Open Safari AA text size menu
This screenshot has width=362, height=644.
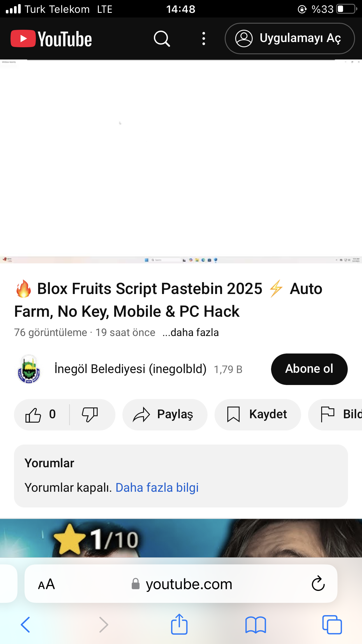[x=47, y=584]
